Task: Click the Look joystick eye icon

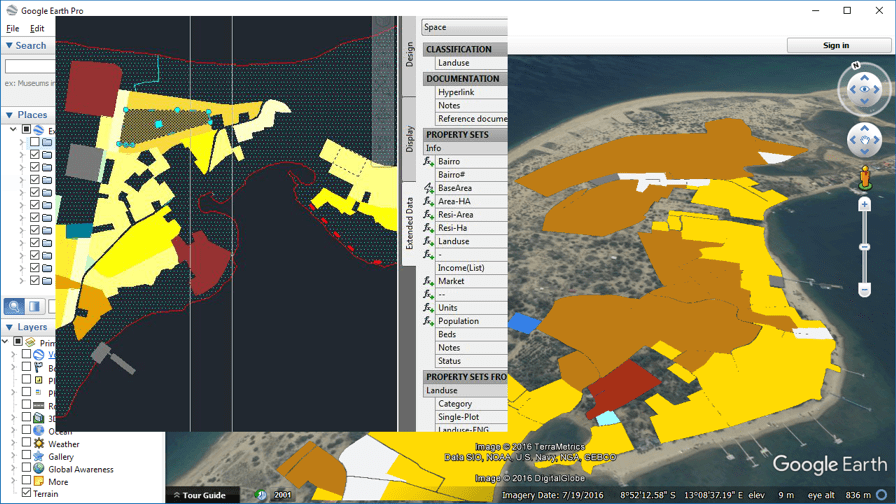Action: (x=865, y=90)
